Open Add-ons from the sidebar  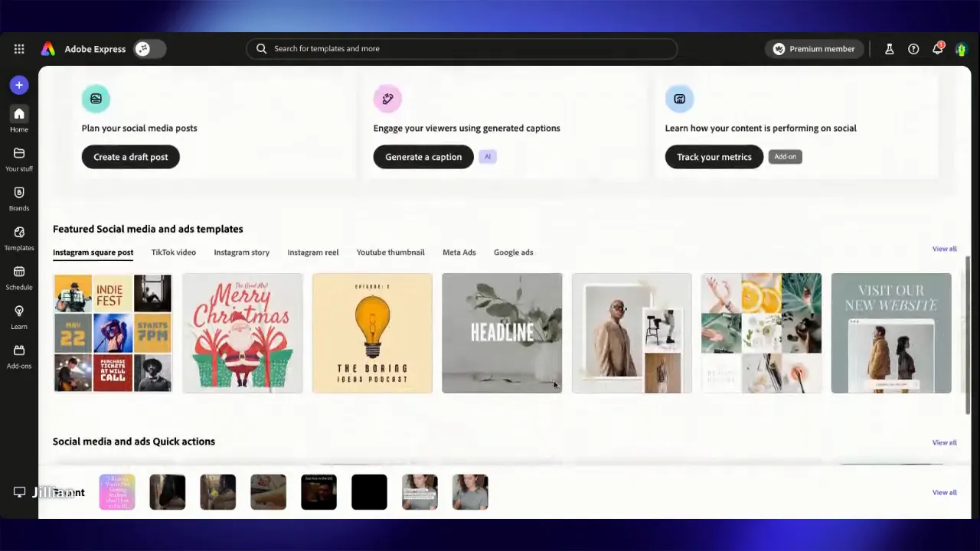coord(19,355)
